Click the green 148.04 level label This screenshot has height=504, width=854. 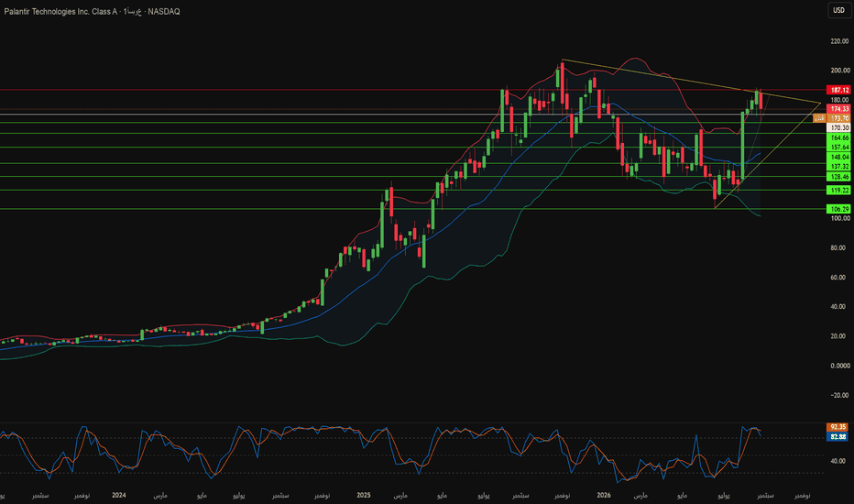tap(838, 157)
